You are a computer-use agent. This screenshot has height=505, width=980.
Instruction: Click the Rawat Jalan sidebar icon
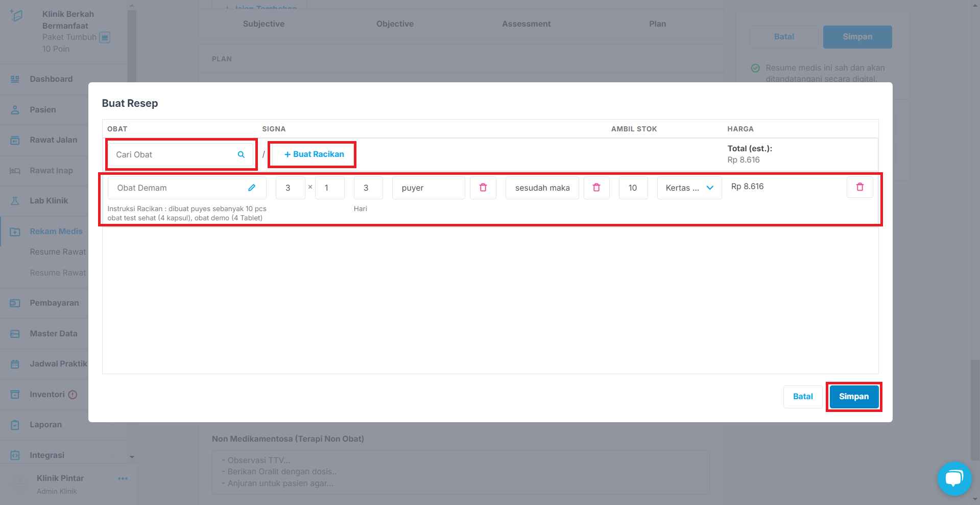tap(15, 140)
